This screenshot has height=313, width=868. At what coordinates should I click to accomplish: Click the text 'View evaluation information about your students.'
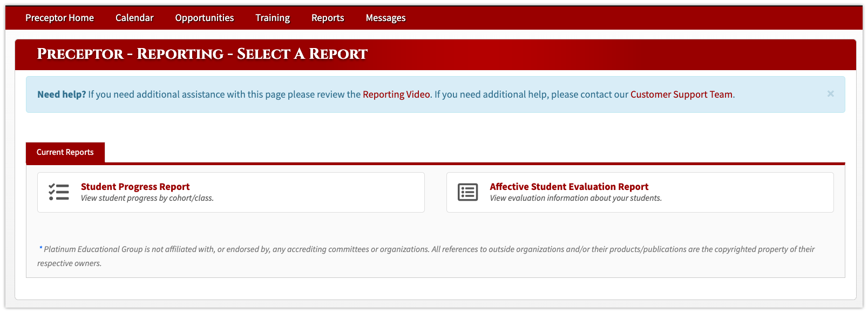pos(576,198)
